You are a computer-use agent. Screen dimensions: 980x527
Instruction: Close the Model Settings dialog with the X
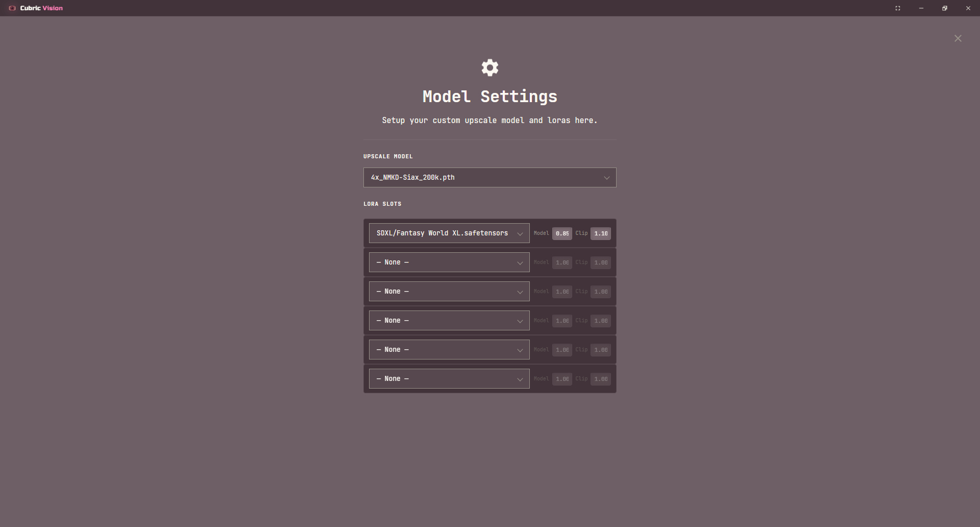pyautogui.click(x=958, y=39)
